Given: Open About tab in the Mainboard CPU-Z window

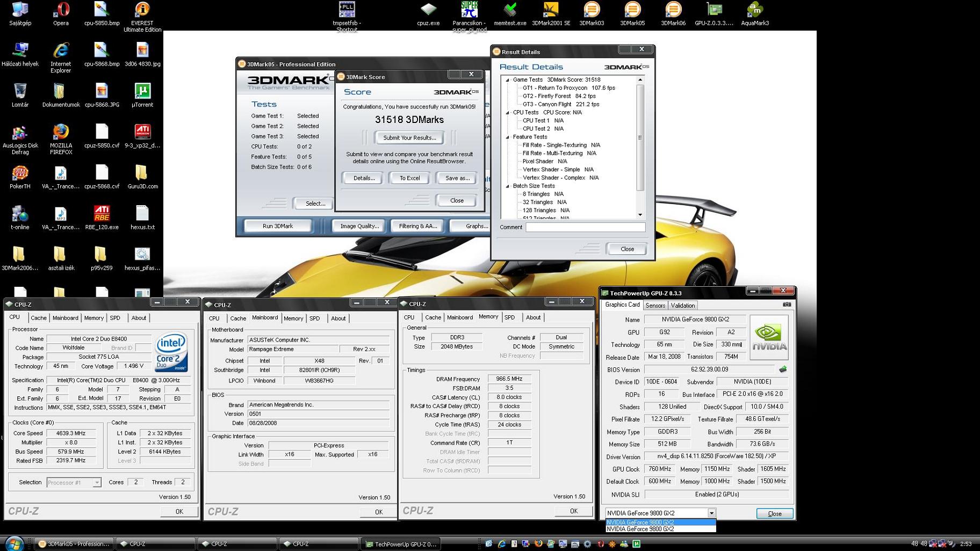Looking at the screenshot, I should coord(338,318).
